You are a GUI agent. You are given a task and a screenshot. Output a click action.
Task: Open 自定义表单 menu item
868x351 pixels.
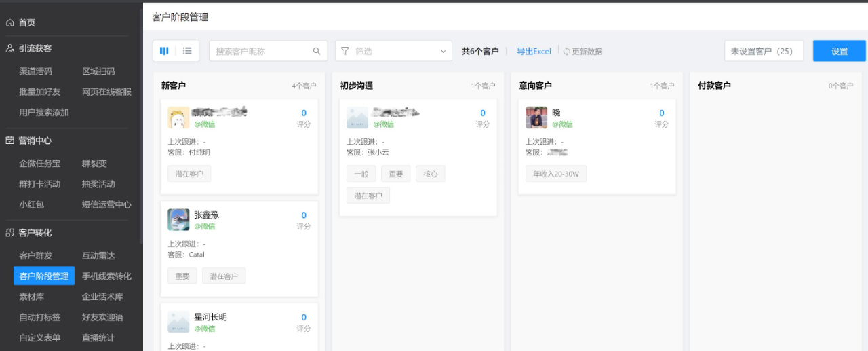(x=39, y=337)
